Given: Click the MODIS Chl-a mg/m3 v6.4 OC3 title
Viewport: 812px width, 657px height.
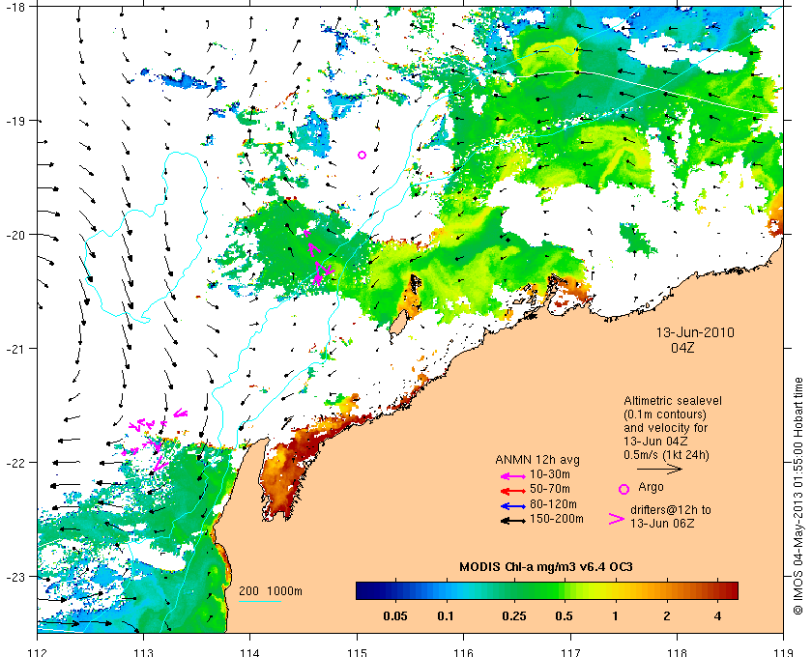Looking at the screenshot, I should pyautogui.click(x=546, y=567).
